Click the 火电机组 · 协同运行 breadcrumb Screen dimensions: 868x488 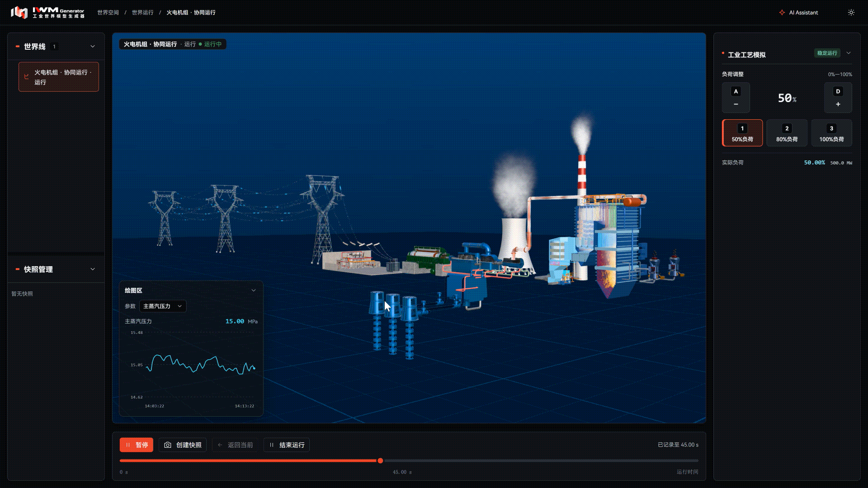191,13
